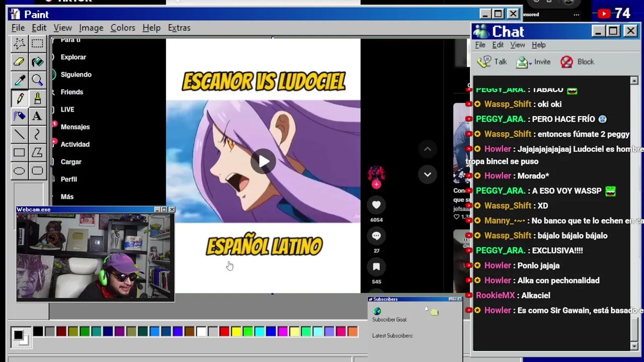Screen dimensions: 644x362
Task: Select the Free-Form Select star tool
Action: [19, 44]
